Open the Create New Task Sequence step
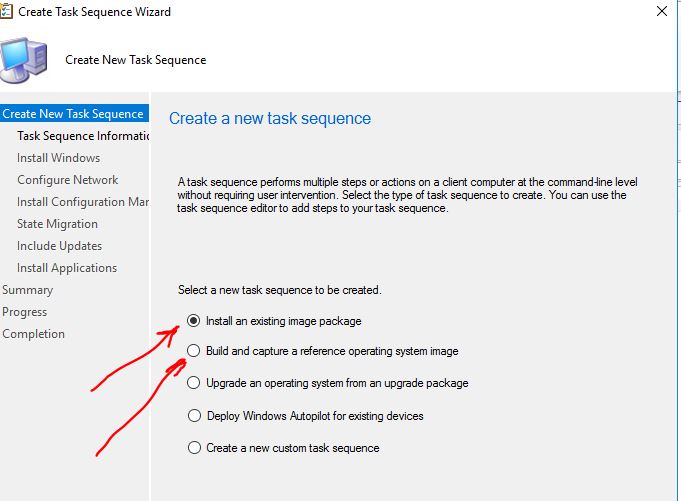 point(74,113)
